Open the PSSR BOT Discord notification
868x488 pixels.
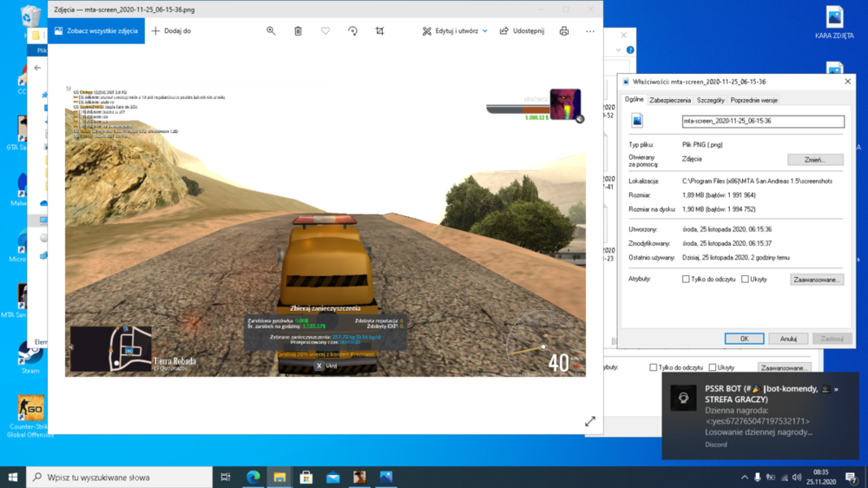point(760,416)
